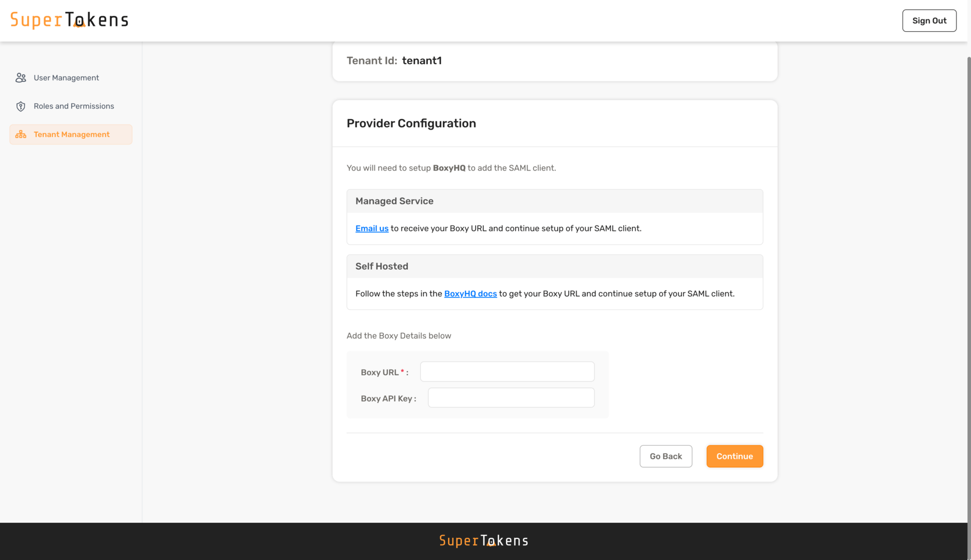Select the Tenant Management organization icon

pyautogui.click(x=20, y=134)
